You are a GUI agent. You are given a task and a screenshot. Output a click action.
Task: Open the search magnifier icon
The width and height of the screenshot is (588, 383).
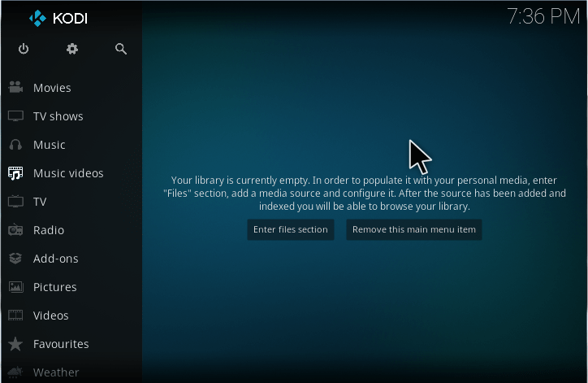(x=121, y=49)
